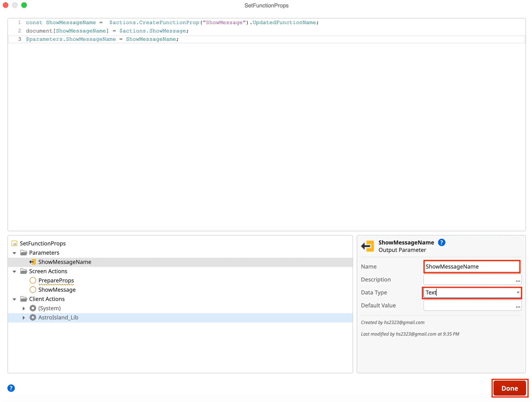Click the SetFunctionProps JavaScript icon in the tree
The image size is (532, 402).
(14, 243)
